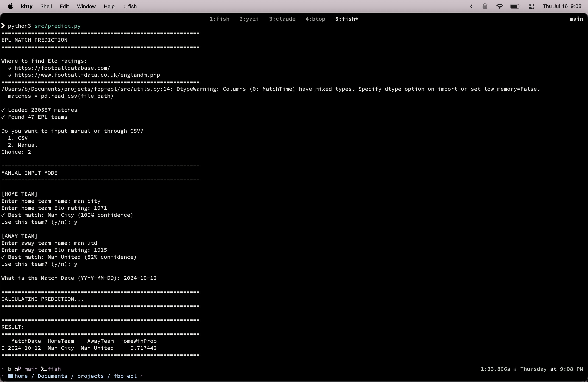Switch to the 3:claude tab
The width and height of the screenshot is (588, 382).
pyautogui.click(x=282, y=19)
